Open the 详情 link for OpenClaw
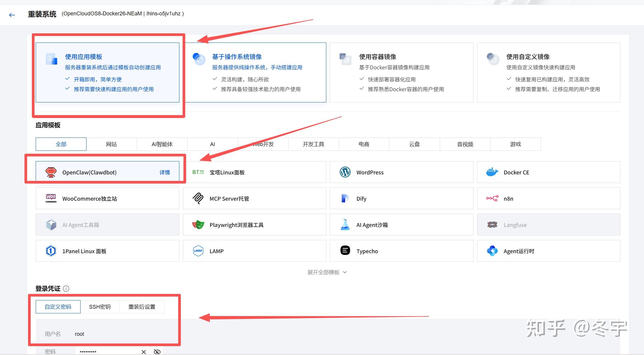644x355 pixels. click(x=165, y=172)
